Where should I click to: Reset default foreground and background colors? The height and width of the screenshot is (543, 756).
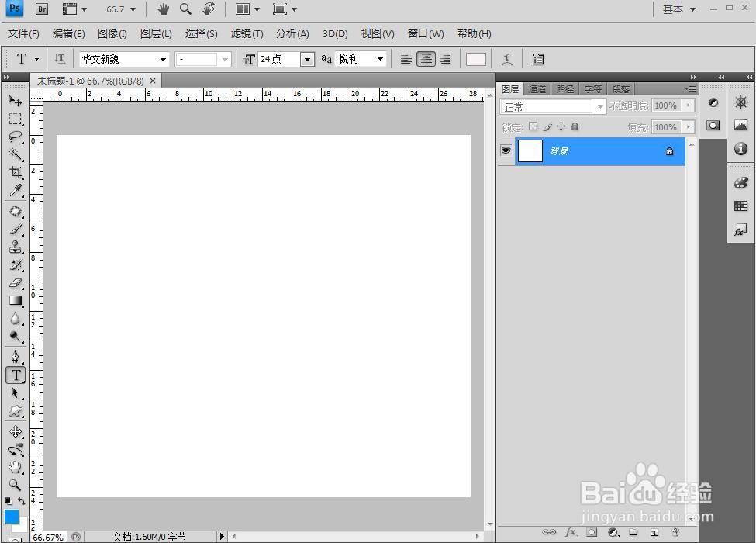(x=9, y=501)
